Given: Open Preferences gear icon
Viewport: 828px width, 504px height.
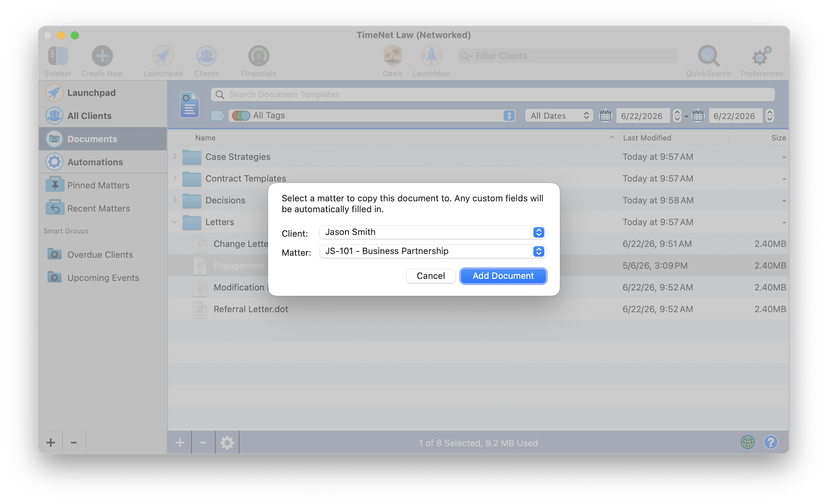Looking at the screenshot, I should 762,56.
